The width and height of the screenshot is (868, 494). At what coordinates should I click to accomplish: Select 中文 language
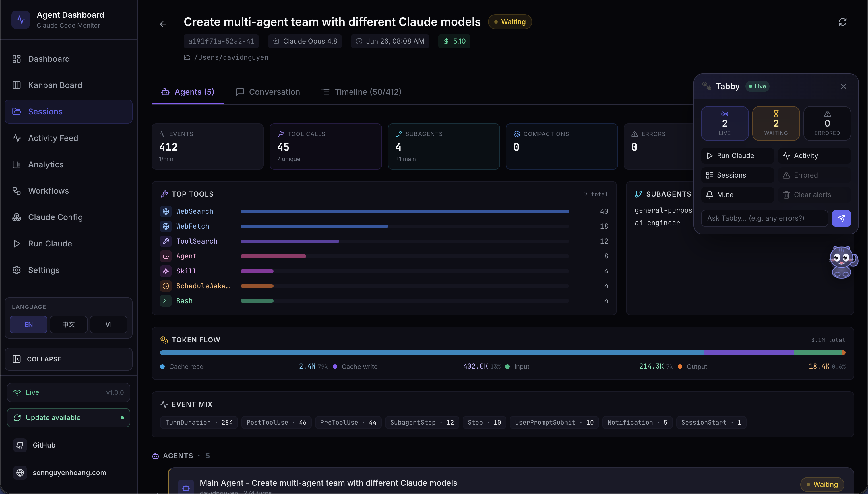[69, 325]
